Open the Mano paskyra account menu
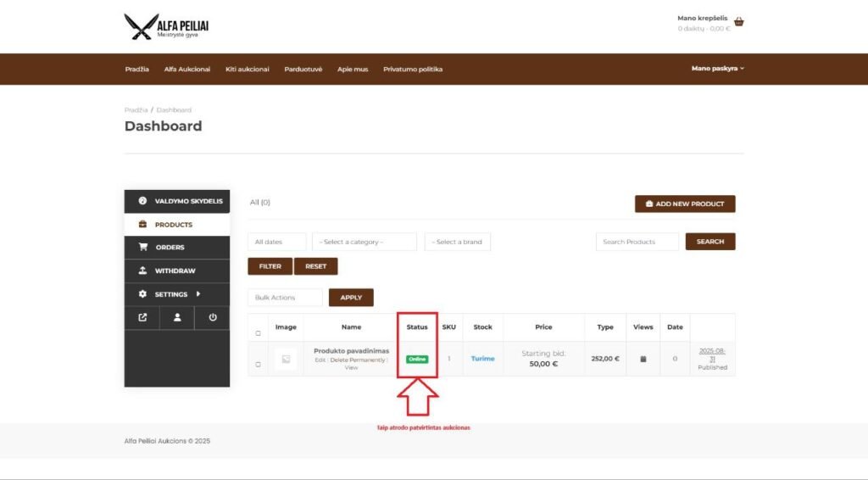Viewport: 868px width, 480px height. [717, 69]
